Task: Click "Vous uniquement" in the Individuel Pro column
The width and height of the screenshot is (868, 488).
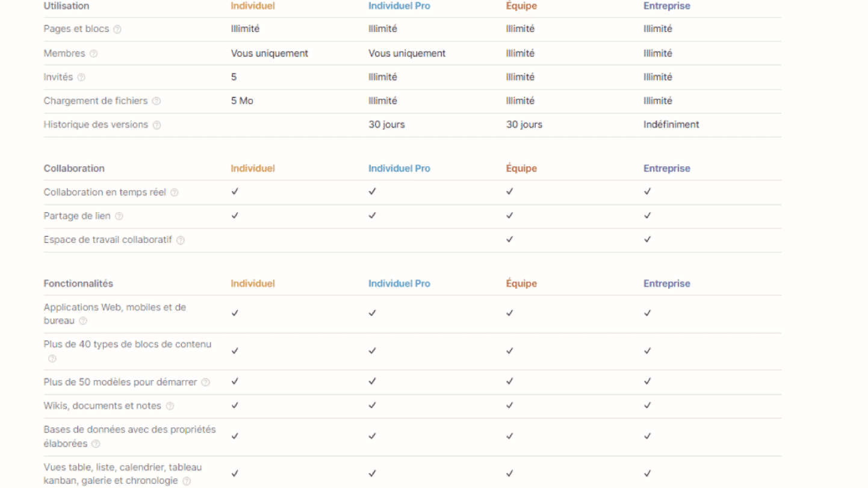Action: (x=407, y=53)
